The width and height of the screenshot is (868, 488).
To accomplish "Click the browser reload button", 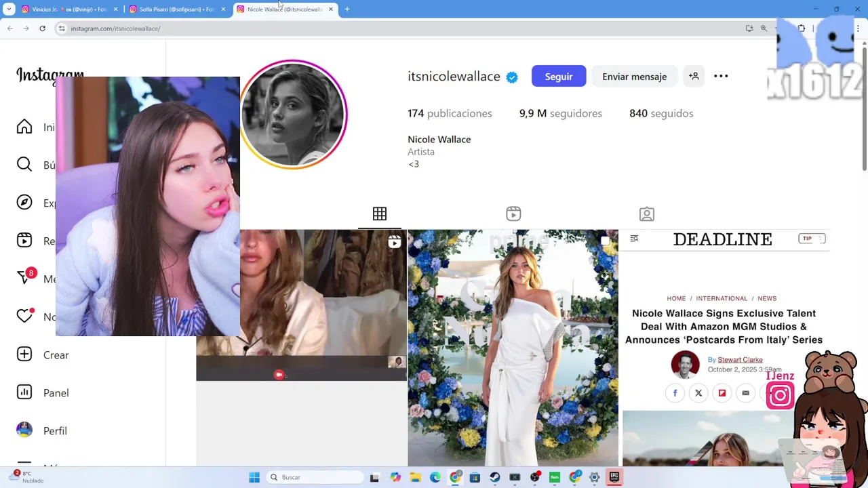I will pos(42,28).
